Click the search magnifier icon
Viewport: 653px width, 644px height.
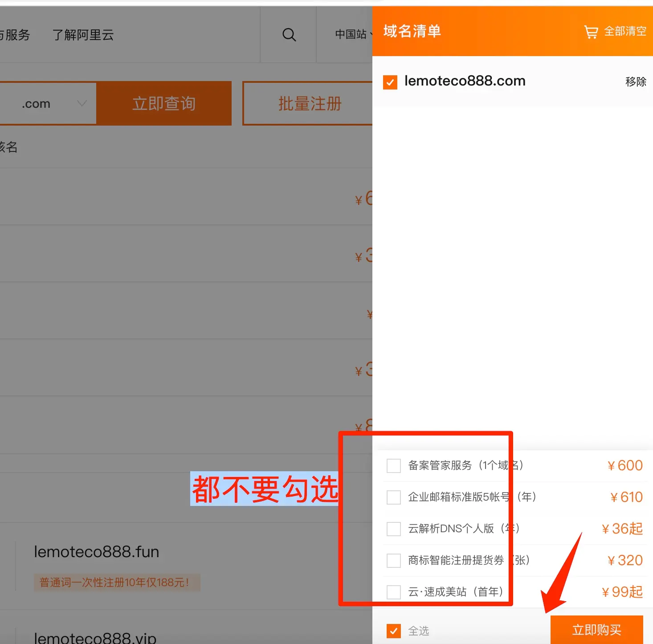289,35
